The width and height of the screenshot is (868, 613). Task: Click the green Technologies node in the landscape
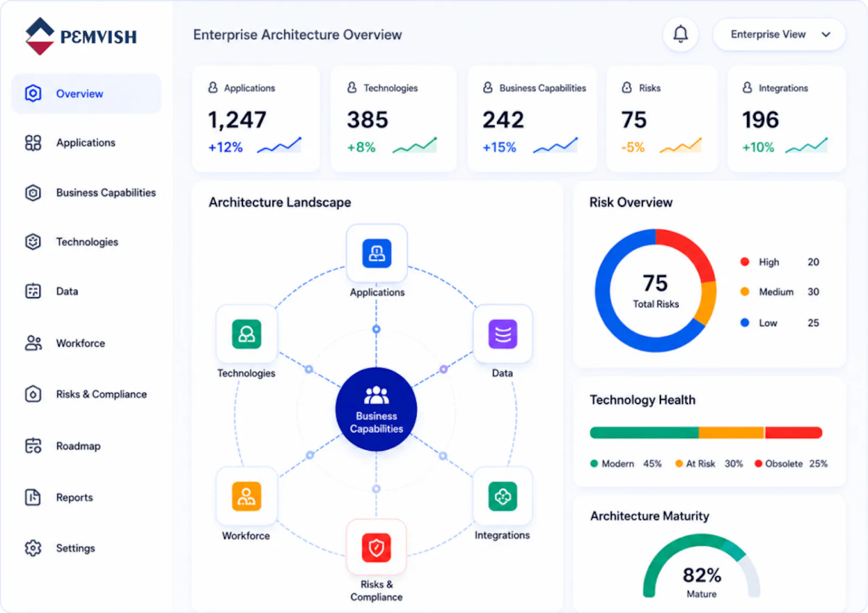246,334
